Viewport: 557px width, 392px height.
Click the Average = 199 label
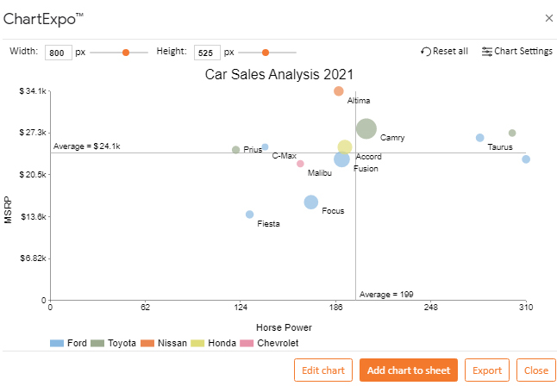click(386, 295)
